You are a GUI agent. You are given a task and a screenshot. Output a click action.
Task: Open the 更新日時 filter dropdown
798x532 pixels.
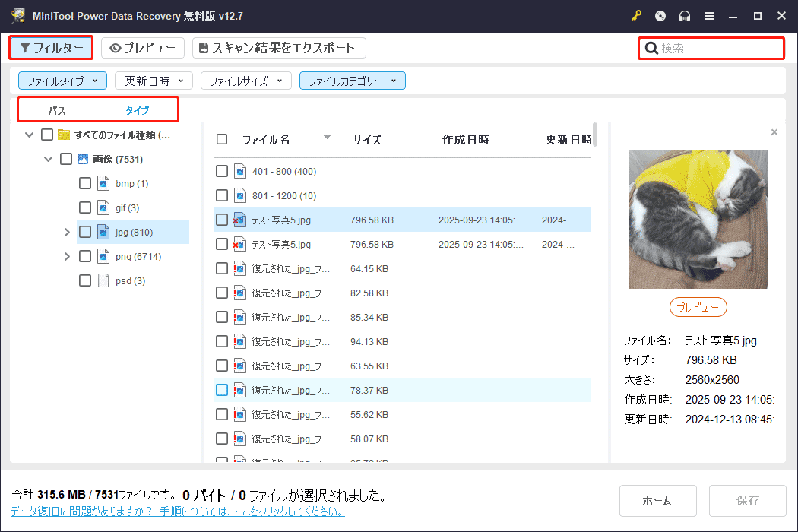[154, 80]
